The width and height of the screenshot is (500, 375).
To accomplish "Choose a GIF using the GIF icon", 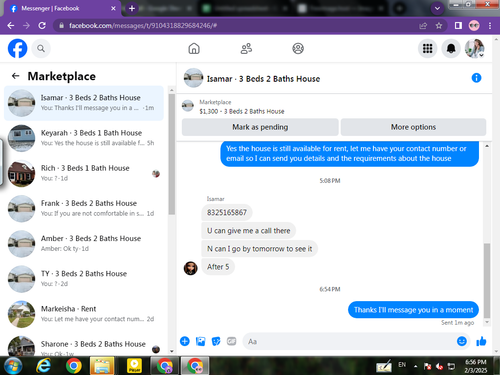I will click(x=232, y=341).
